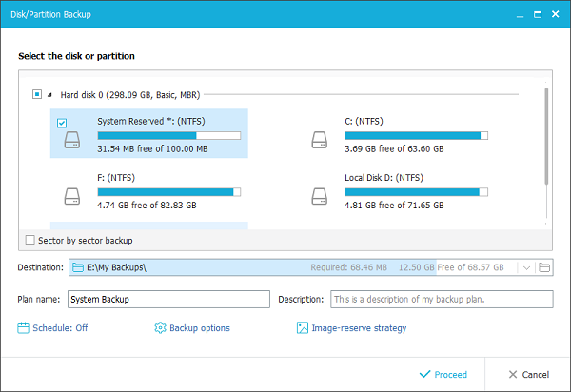The image size is (571, 392).
Task: Click the F: partition drive icon
Action: click(72, 197)
